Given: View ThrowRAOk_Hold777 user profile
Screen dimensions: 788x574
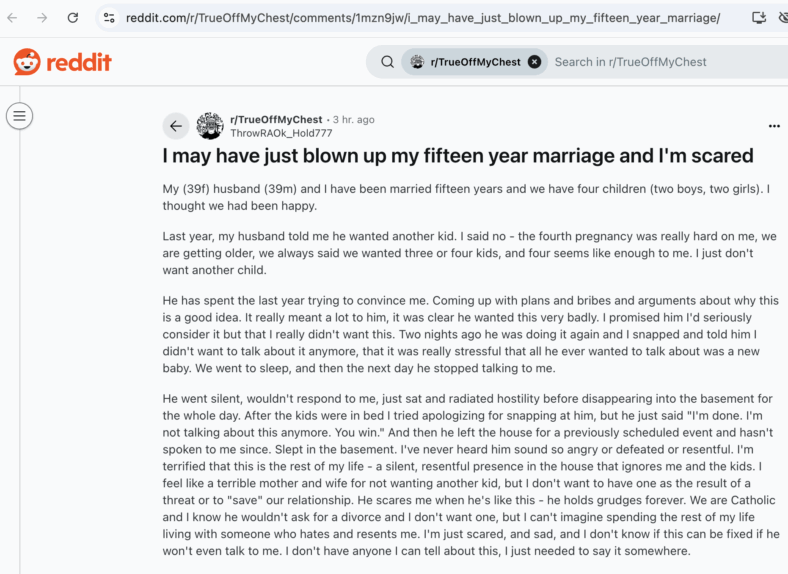Looking at the screenshot, I should click(281, 133).
